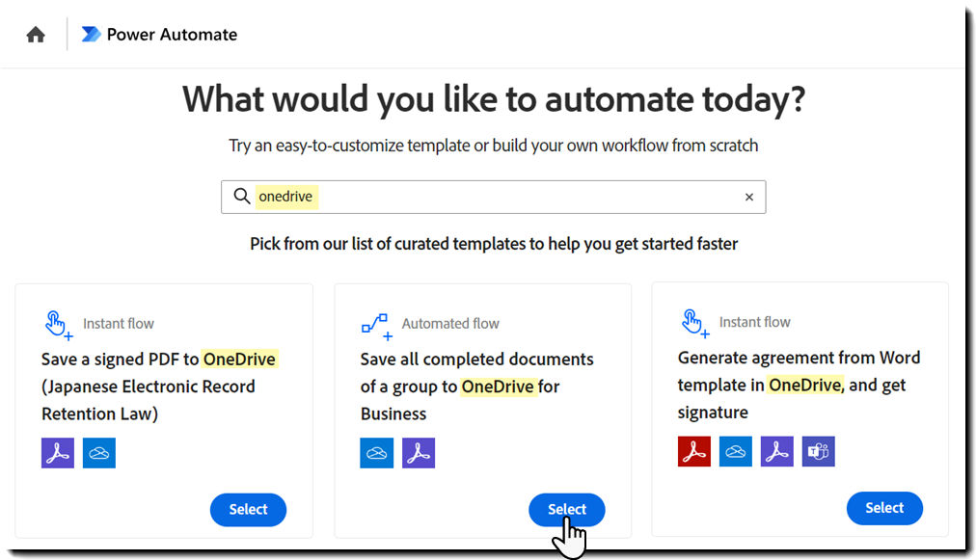The image size is (976, 560).
Task: Select the Save a signed PDF template
Action: click(x=248, y=510)
